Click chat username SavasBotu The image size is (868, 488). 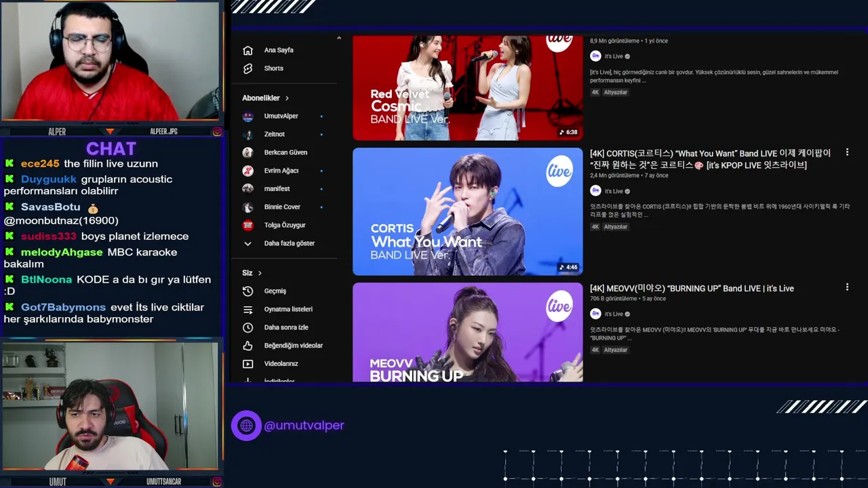[x=50, y=207]
